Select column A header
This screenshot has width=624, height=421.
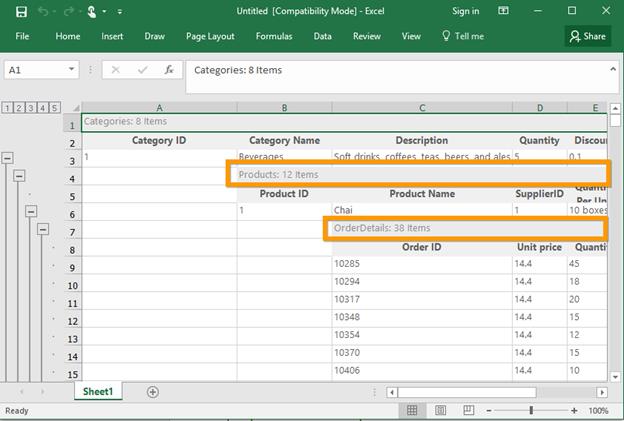coord(159,107)
